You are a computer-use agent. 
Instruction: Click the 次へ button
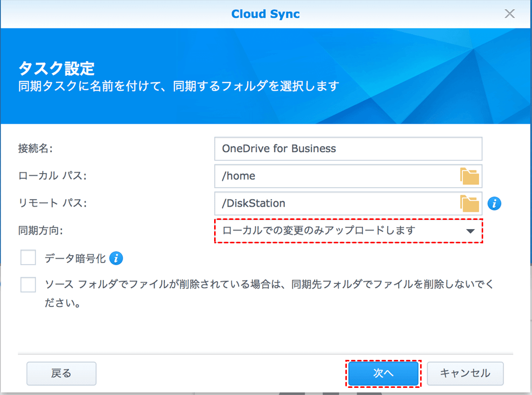pos(383,373)
